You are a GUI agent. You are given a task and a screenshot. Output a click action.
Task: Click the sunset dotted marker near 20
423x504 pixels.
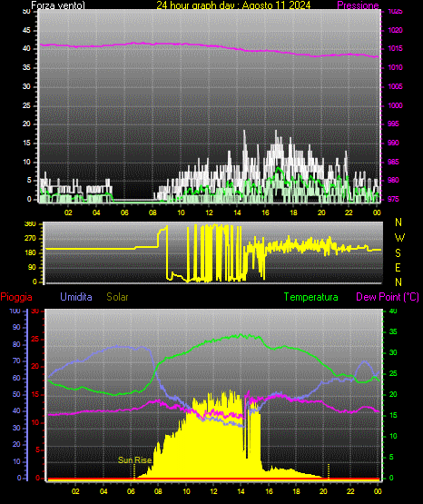coord(329,470)
